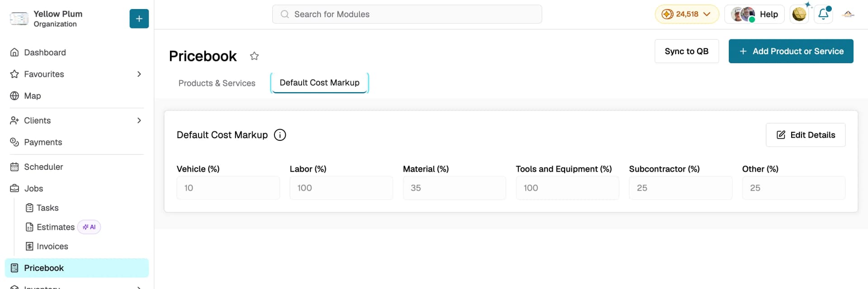Click the Sync to QB button
The image size is (868, 289).
(x=686, y=51)
